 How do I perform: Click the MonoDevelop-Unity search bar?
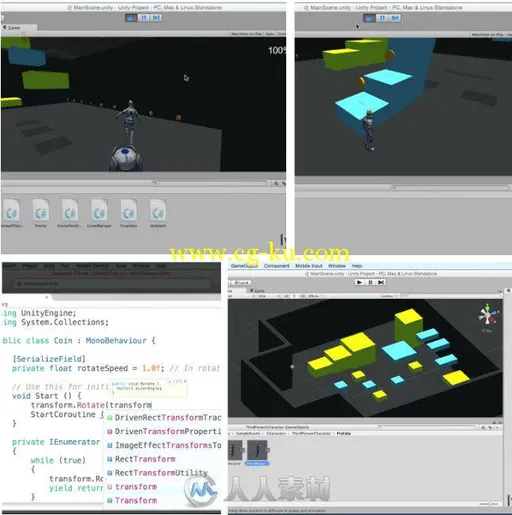click(113, 284)
